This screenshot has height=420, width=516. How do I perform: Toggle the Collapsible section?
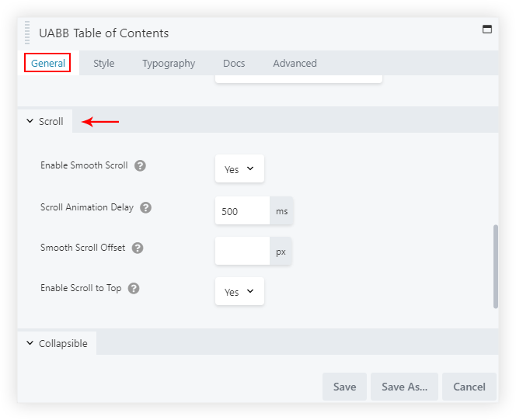(x=57, y=343)
